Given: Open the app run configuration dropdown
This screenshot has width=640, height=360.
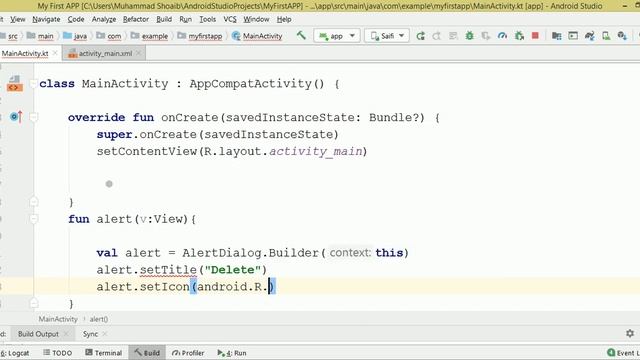Looking at the screenshot, I should point(337,36).
